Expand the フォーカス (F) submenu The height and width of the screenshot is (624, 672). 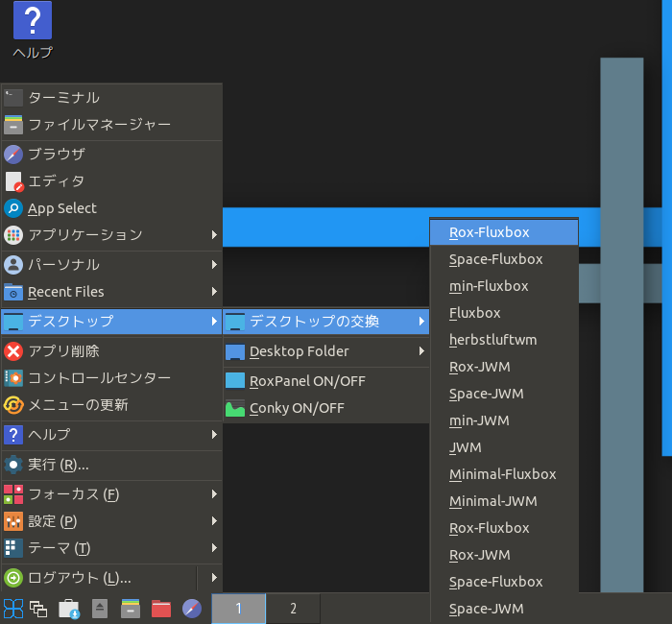[111, 494]
